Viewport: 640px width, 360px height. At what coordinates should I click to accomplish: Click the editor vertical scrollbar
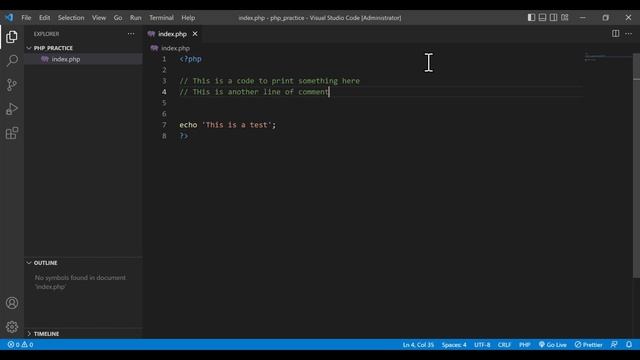point(636,166)
